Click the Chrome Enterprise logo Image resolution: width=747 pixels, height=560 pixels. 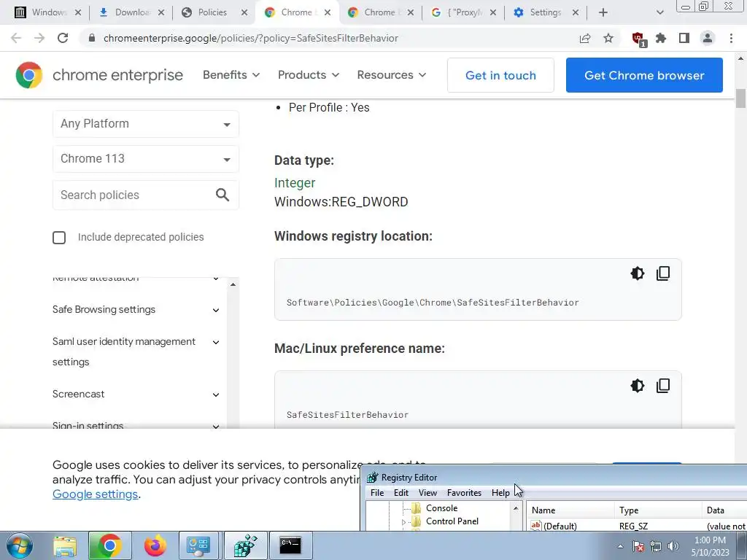pos(99,75)
